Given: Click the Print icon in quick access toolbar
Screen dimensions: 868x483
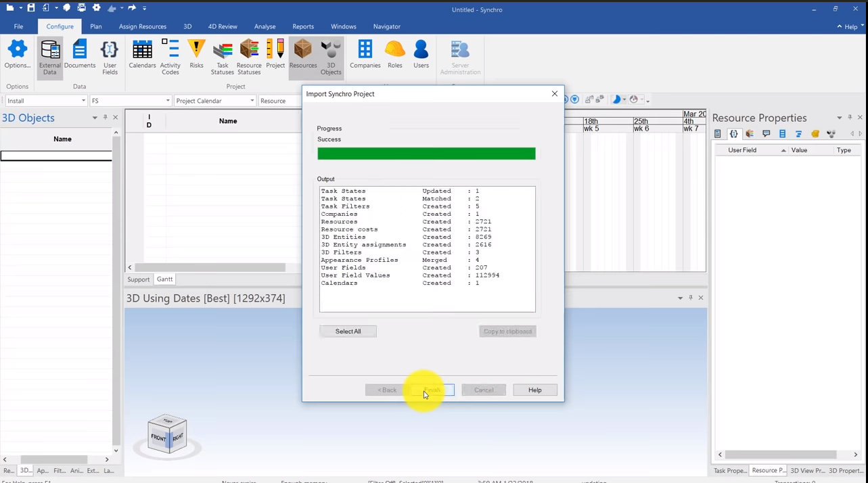Looking at the screenshot, I should pyautogui.click(x=81, y=8).
